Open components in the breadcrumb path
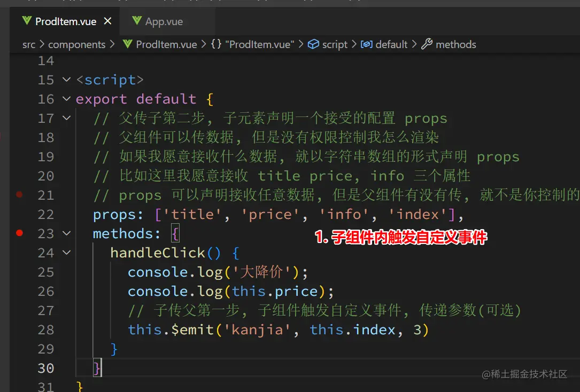This screenshot has width=580, height=392. 77,44
